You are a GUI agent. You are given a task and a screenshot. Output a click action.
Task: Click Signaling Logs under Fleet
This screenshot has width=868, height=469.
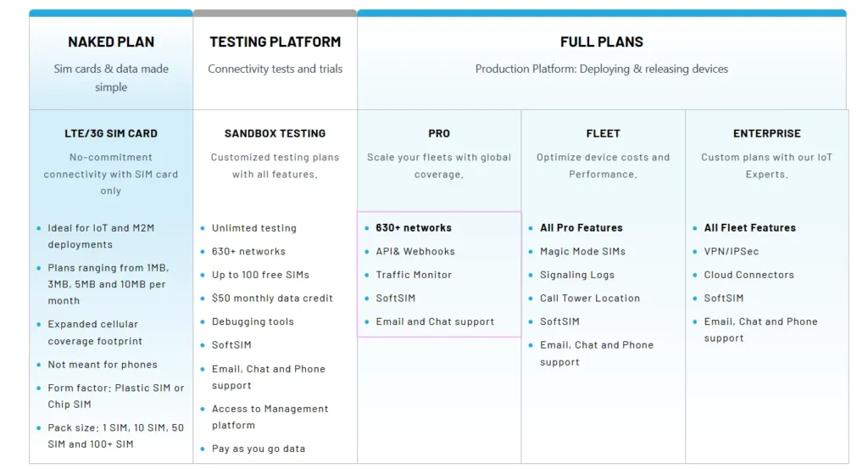[577, 275]
